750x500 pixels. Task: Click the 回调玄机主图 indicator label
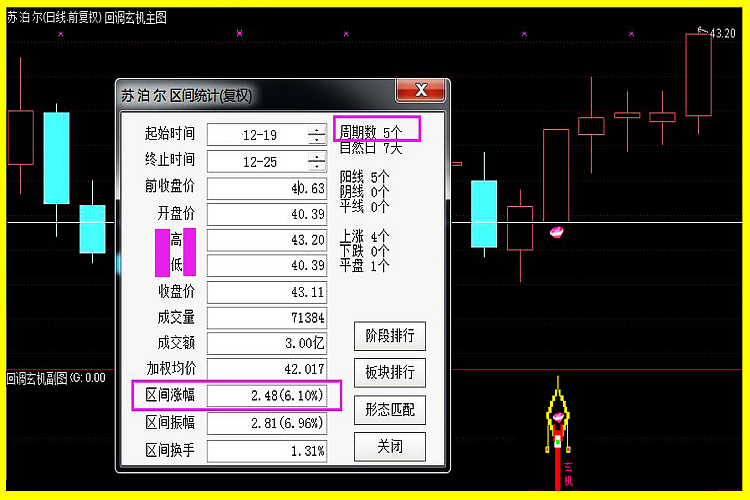136,18
